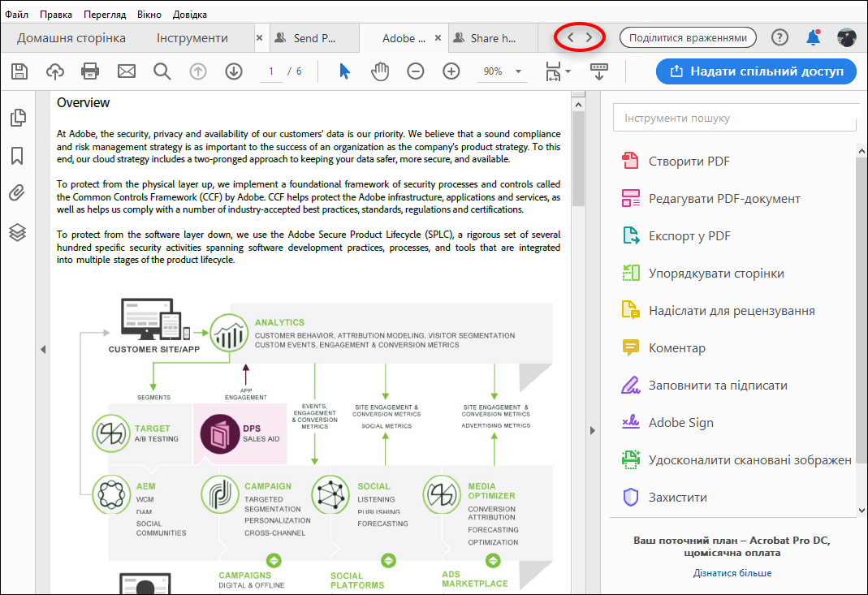Switch to Інструменти tab
Image resolution: width=868 pixels, height=595 pixels.
(x=192, y=38)
